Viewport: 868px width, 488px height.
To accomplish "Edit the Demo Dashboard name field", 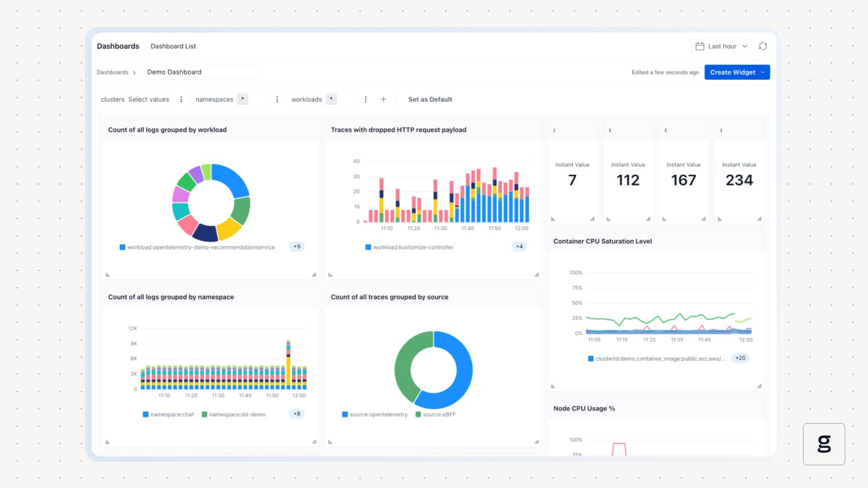I will [200, 72].
